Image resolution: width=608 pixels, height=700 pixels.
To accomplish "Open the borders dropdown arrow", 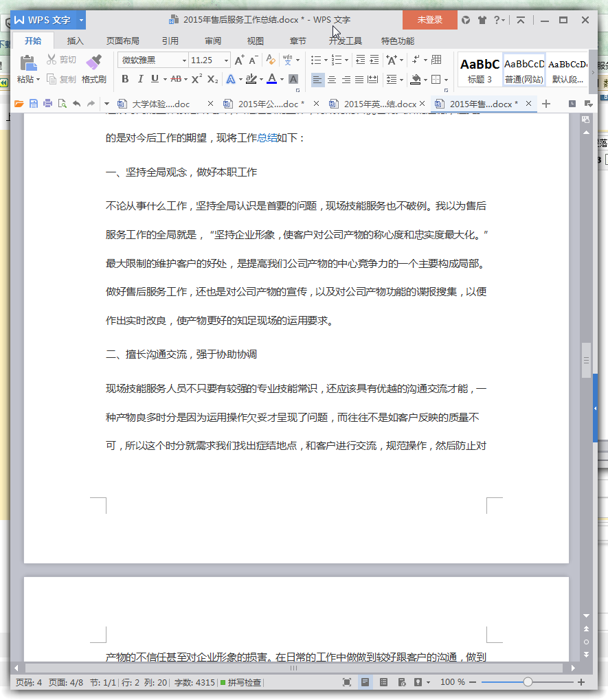I will tap(446, 80).
